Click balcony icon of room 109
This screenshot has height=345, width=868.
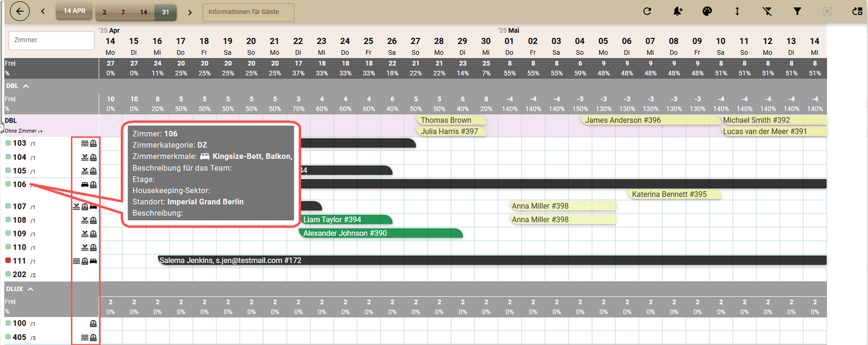coord(93,233)
